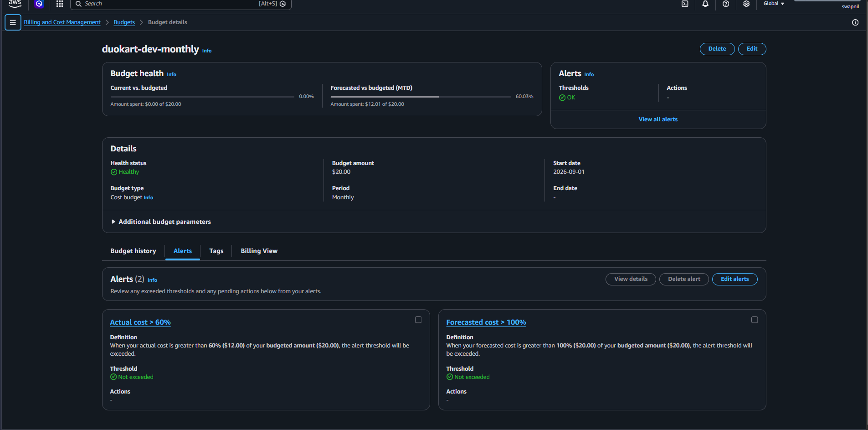868x430 pixels.
Task: Click Info next to Cost budget
Action: [x=149, y=198]
